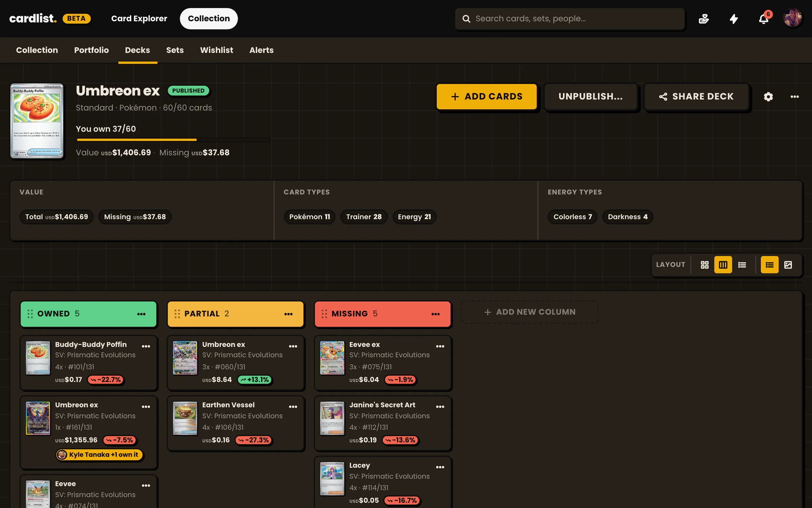Open Card Explorer in top navigation

(x=139, y=19)
